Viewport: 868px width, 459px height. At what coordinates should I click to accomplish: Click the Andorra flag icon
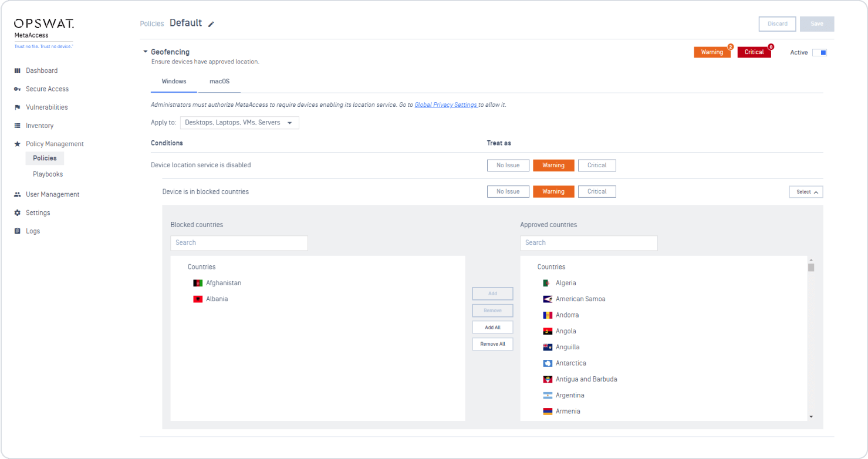point(548,315)
